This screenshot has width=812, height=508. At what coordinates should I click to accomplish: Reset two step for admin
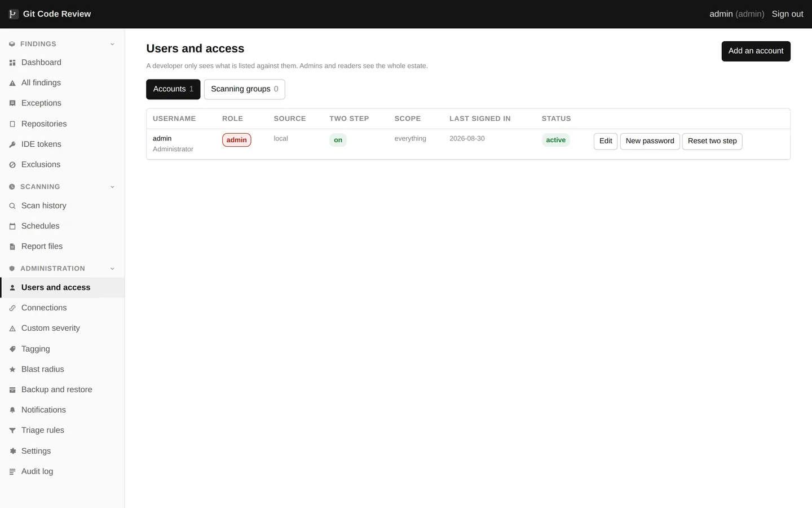coord(712,141)
